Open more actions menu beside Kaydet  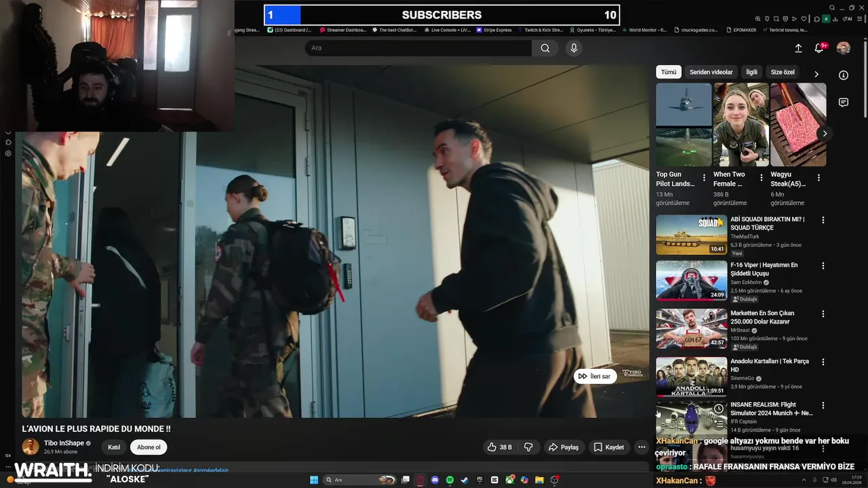pyautogui.click(x=642, y=447)
